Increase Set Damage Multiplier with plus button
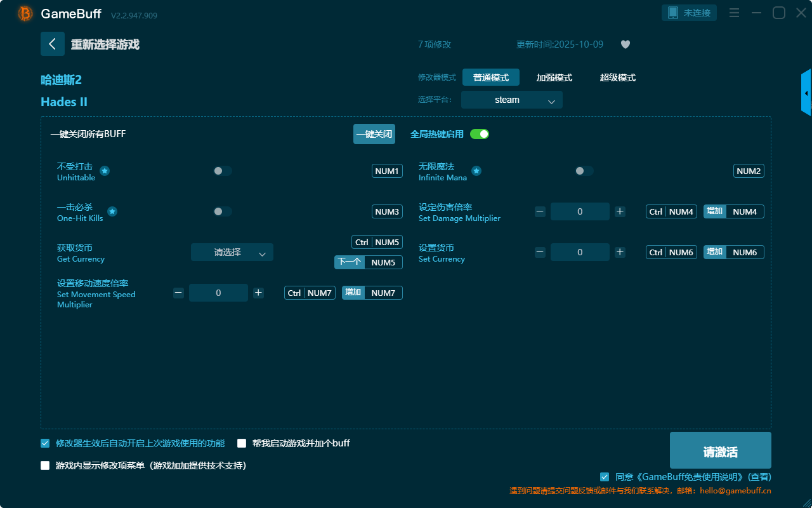The image size is (812, 508). (x=620, y=211)
